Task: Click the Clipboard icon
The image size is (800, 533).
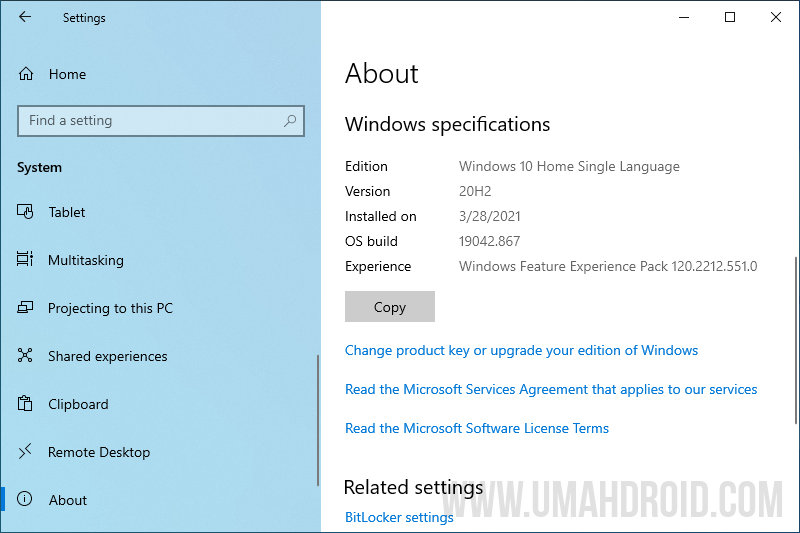Action: pyautogui.click(x=25, y=403)
